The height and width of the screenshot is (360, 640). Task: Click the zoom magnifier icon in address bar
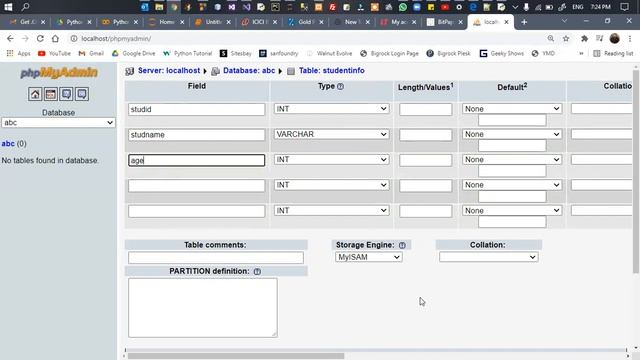pyautogui.click(x=551, y=38)
